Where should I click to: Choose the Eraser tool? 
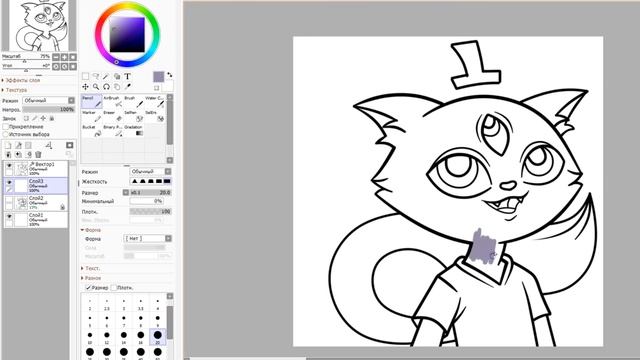click(x=113, y=116)
